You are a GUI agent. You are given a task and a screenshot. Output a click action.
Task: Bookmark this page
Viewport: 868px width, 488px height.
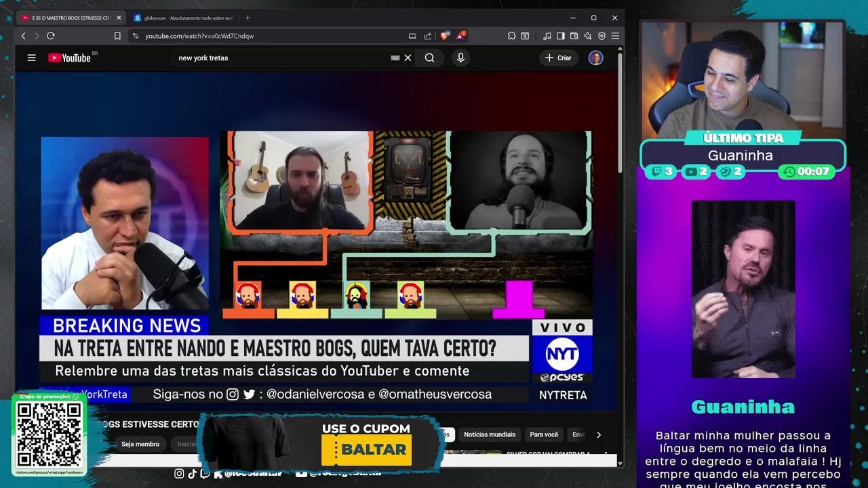117,36
